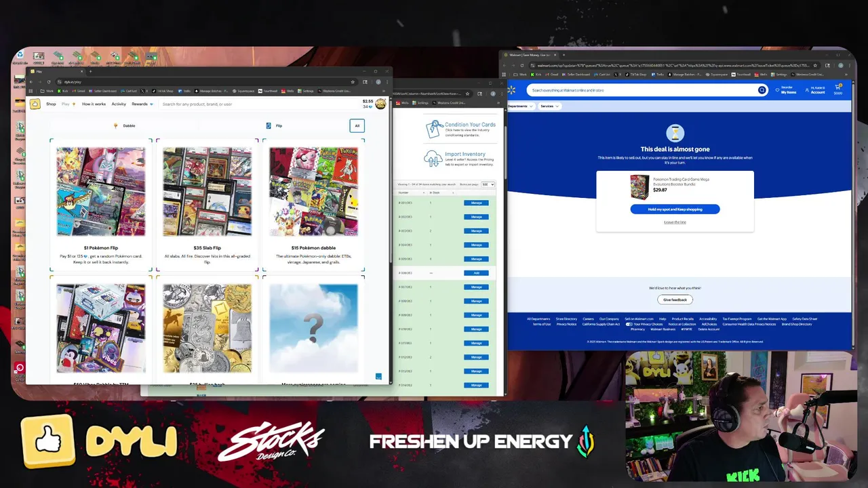This screenshot has height=488, width=868.
Task: Expand overflow bookmarks chevron in DYLI browser
Action: (x=384, y=91)
